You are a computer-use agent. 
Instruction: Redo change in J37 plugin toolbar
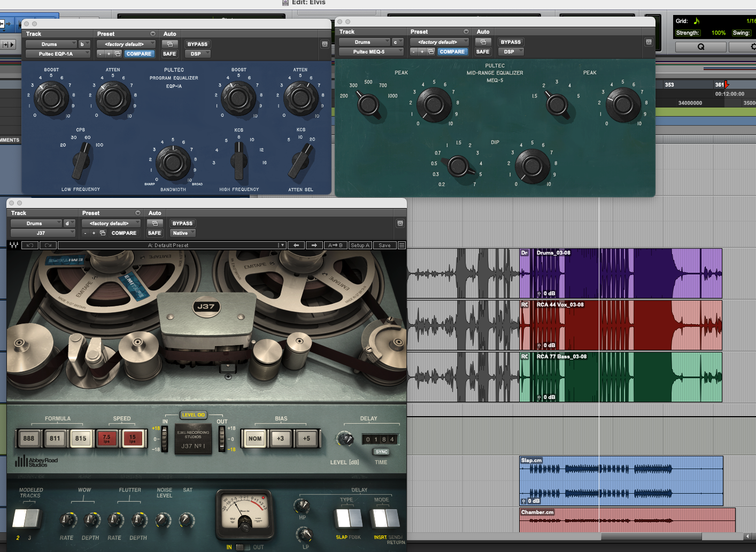[48, 245]
